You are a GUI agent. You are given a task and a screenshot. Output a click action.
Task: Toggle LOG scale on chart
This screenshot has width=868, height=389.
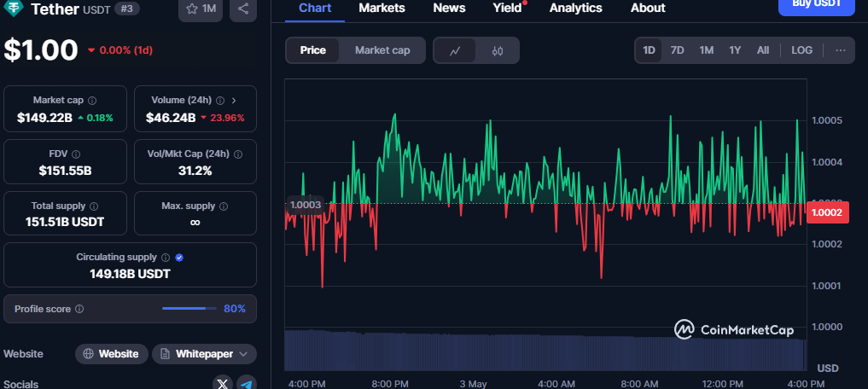801,50
